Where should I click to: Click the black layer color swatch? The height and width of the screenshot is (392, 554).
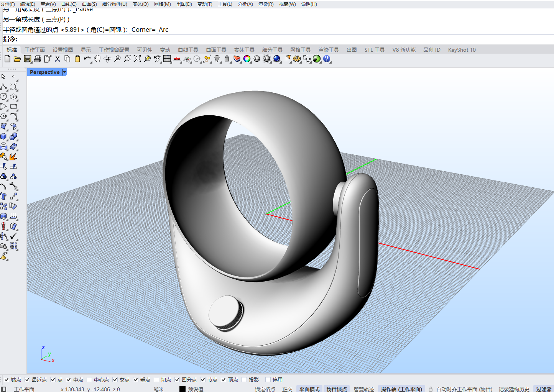[x=182, y=389]
